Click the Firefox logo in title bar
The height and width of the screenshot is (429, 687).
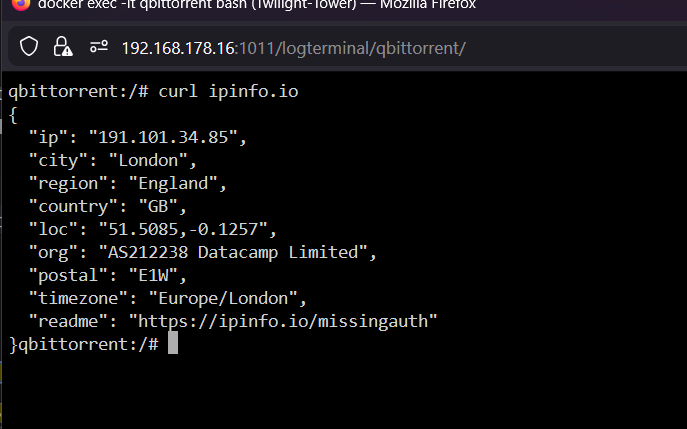(x=21, y=4)
